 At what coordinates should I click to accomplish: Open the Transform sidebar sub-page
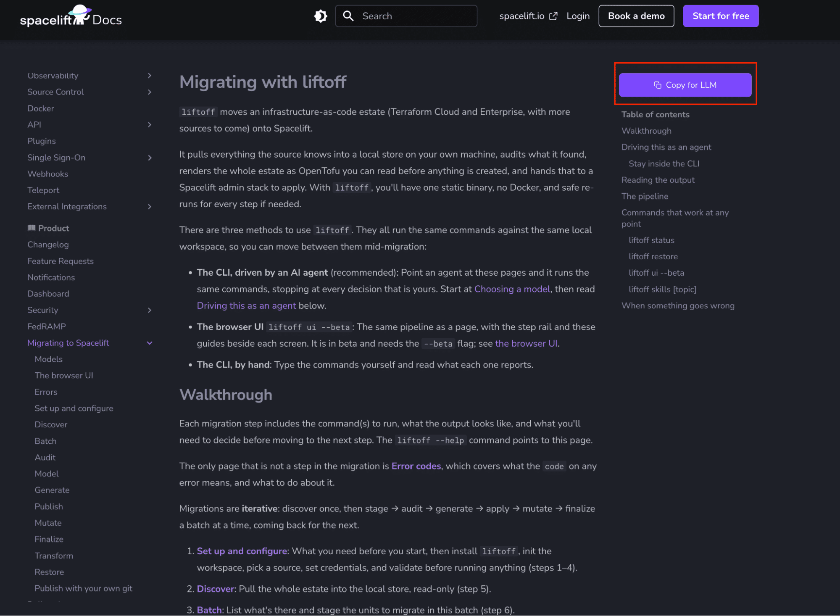(54, 556)
